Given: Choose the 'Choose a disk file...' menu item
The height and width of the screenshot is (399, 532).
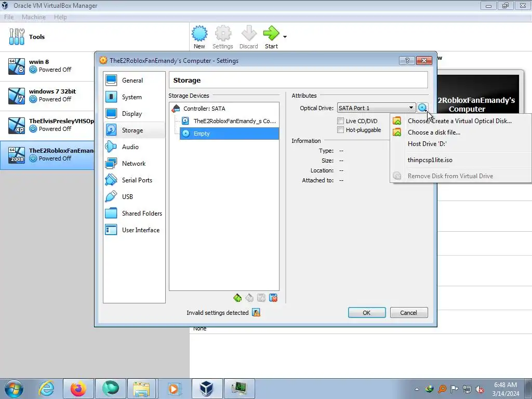Looking at the screenshot, I should click(x=461, y=132).
